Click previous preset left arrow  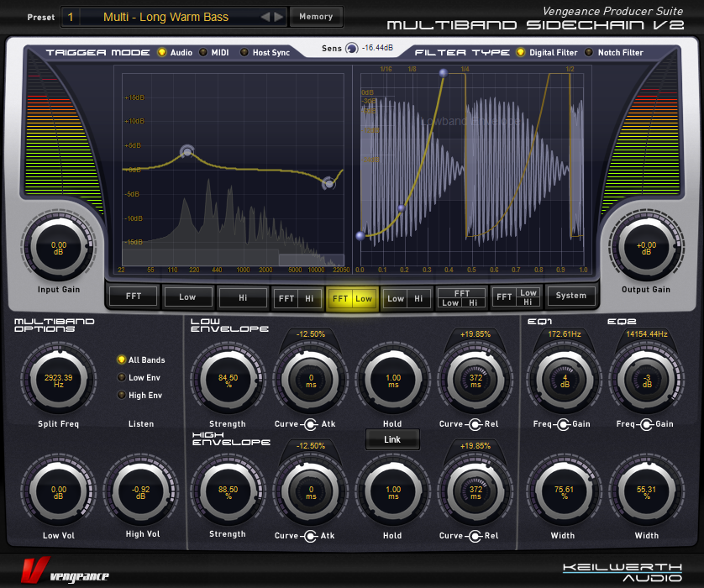[x=265, y=17]
